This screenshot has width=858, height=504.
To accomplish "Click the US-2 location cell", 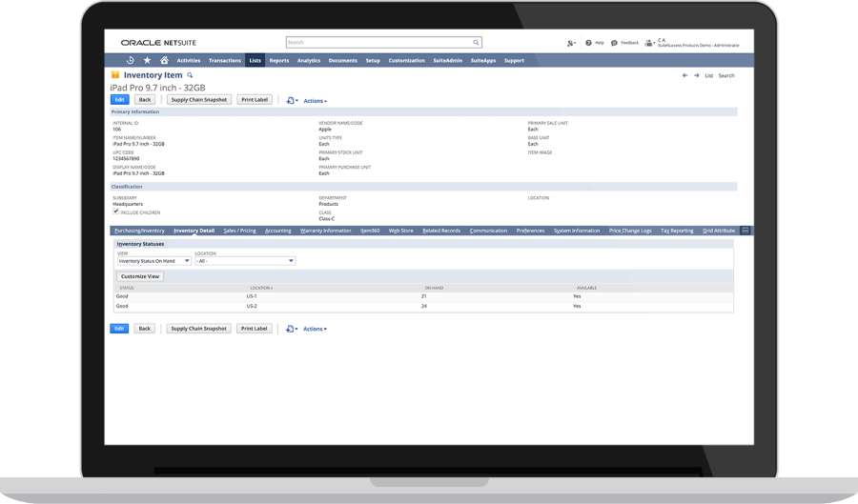I will pyautogui.click(x=252, y=306).
